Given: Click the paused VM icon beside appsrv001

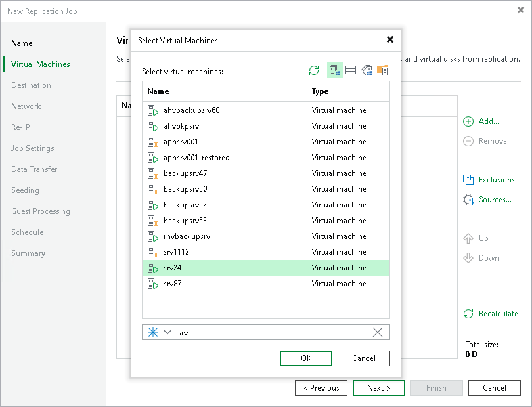Looking at the screenshot, I should click(x=153, y=142).
